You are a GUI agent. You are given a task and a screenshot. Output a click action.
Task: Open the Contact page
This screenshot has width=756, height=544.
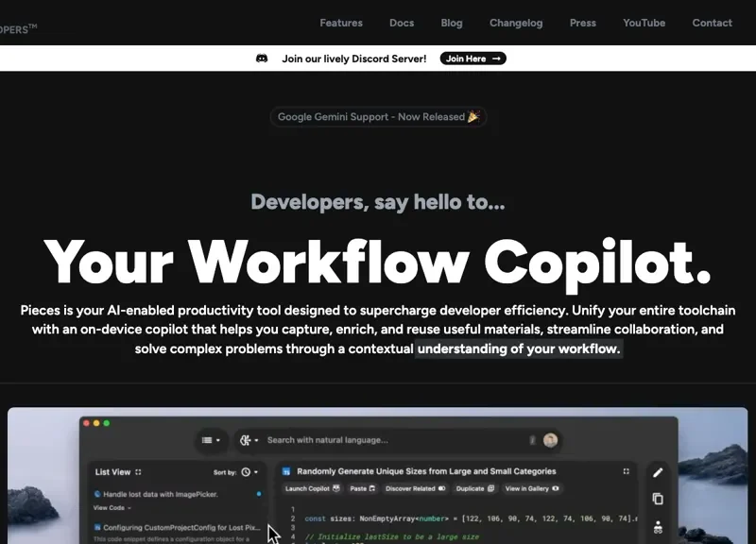click(x=712, y=23)
